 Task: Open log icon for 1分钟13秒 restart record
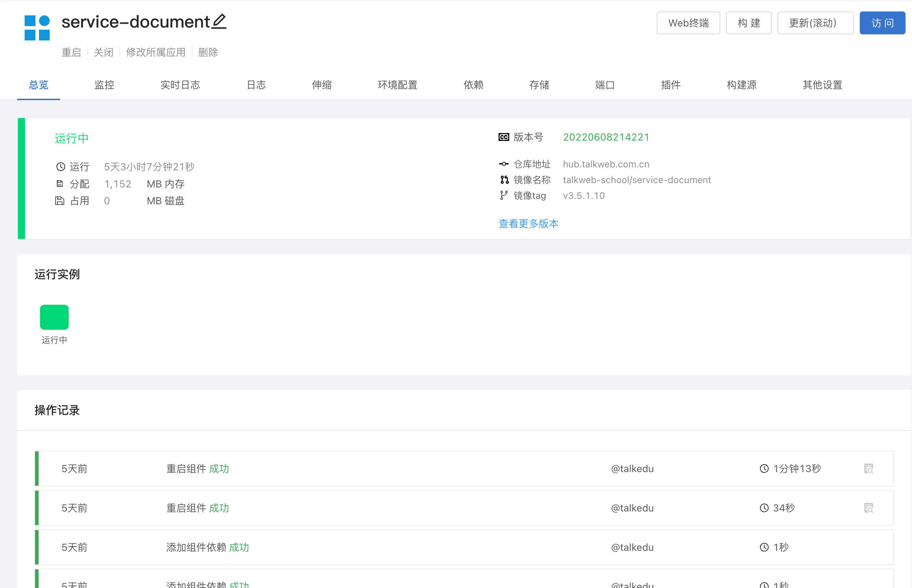[x=868, y=469]
